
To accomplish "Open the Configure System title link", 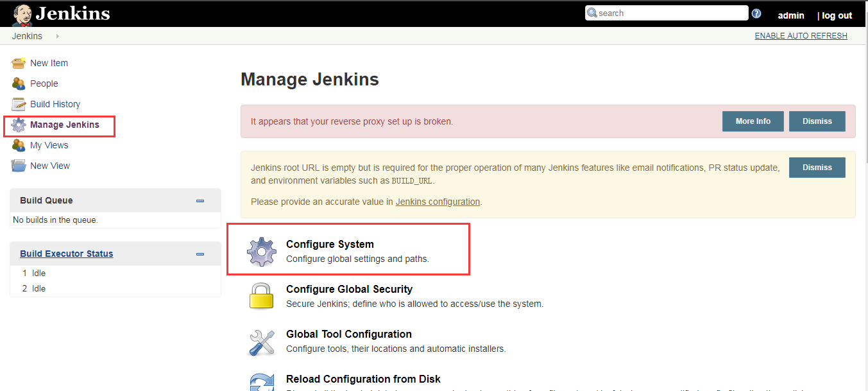I will tap(330, 244).
